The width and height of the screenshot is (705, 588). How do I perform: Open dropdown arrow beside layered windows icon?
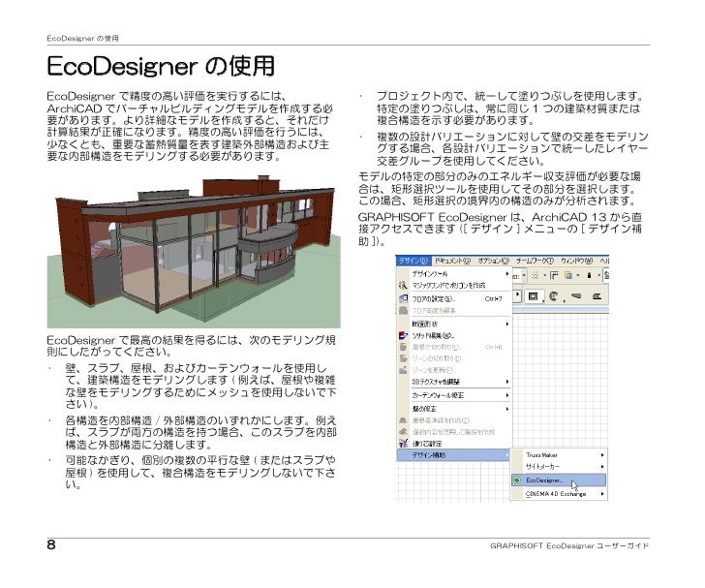pyautogui.click(x=578, y=276)
